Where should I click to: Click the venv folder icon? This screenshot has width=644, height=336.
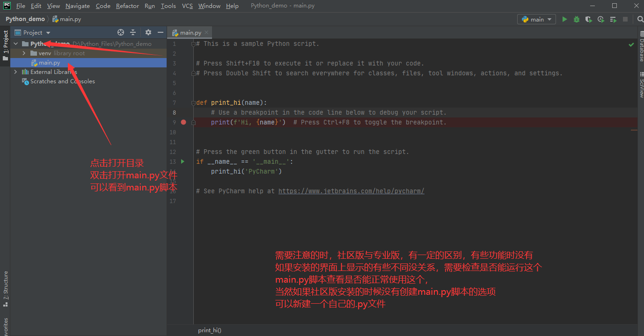[x=34, y=53]
